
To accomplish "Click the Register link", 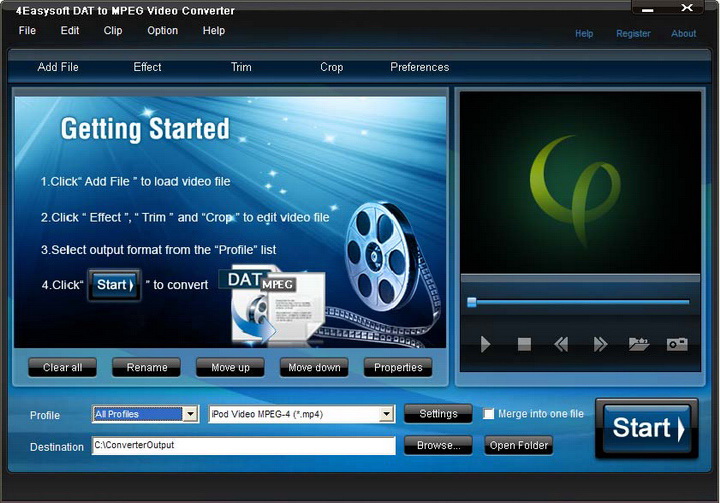I will (633, 34).
